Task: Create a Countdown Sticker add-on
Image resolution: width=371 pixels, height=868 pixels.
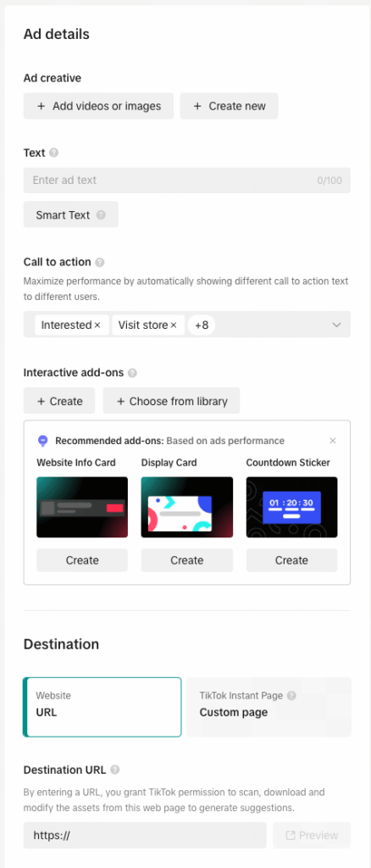Action: (291, 560)
